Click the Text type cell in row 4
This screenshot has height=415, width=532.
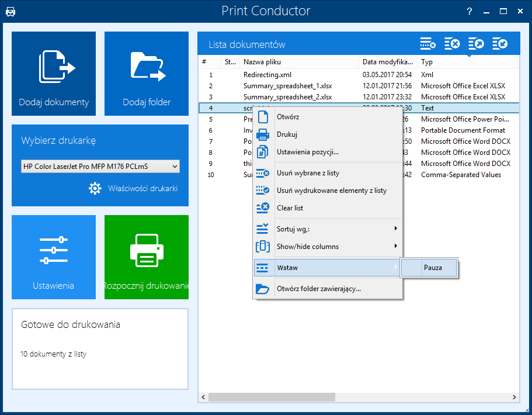point(427,108)
